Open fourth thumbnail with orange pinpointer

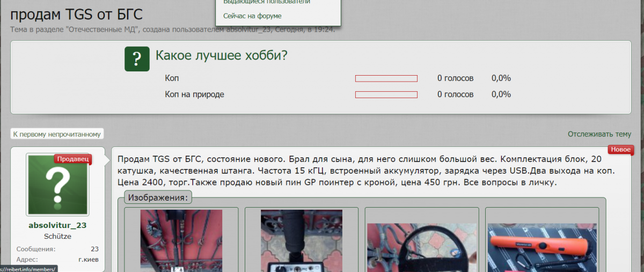(x=542, y=247)
